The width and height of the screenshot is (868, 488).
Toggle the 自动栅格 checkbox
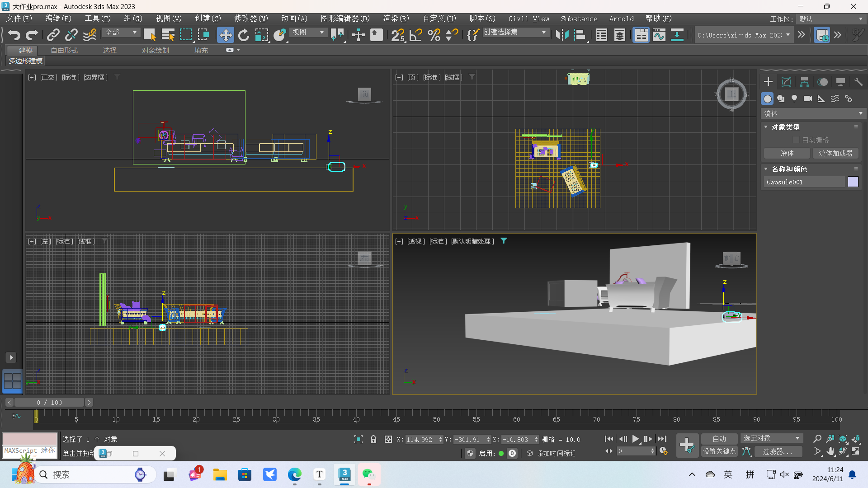(x=796, y=140)
